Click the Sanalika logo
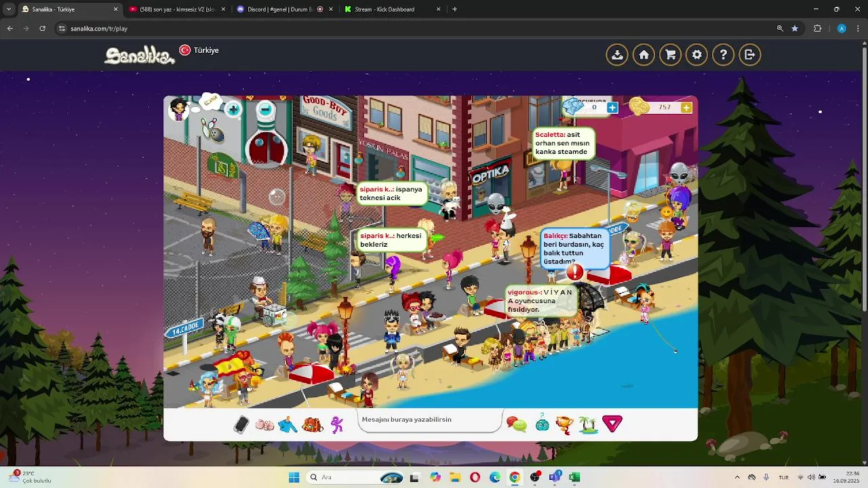This screenshot has height=488, width=868. click(140, 55)
